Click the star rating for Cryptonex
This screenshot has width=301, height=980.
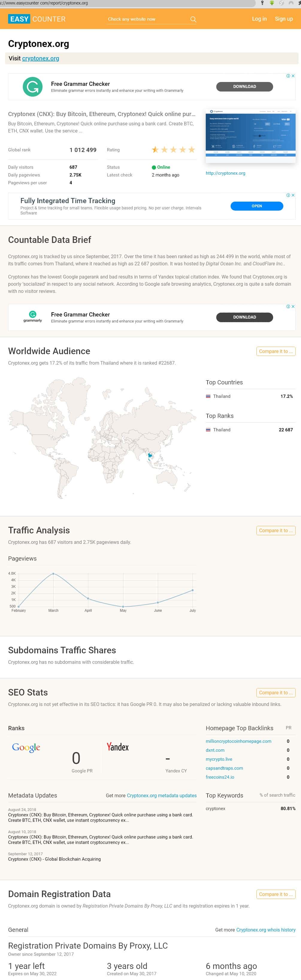tap(173, 150)
